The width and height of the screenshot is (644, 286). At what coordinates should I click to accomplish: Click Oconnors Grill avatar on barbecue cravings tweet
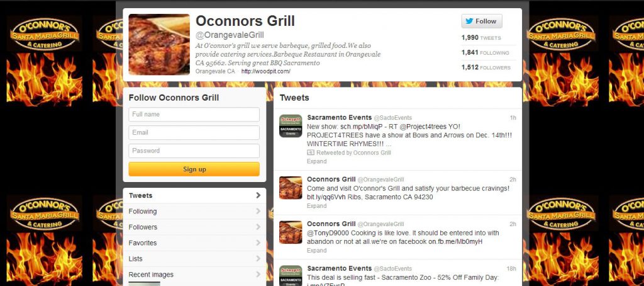tap(291, 188)
